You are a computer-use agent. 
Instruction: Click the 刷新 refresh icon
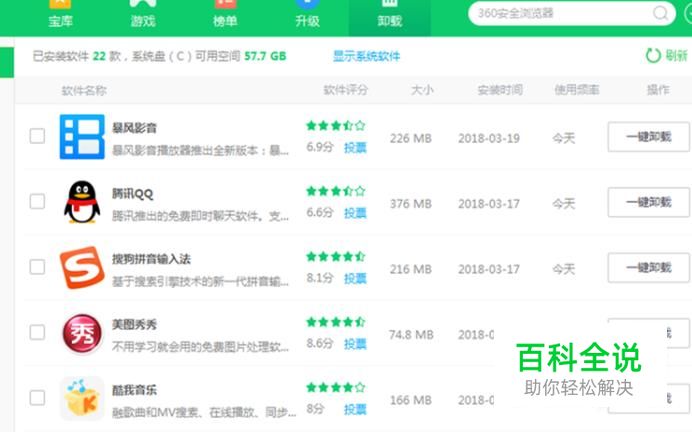(653, 56)
